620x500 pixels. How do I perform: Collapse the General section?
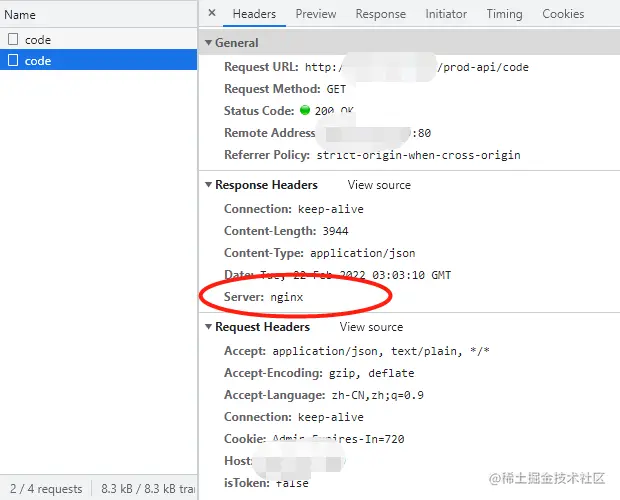[208, 42]
